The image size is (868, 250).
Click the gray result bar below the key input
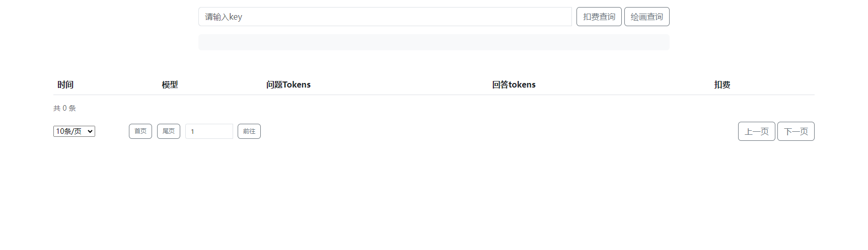click(x=434, y=42)
